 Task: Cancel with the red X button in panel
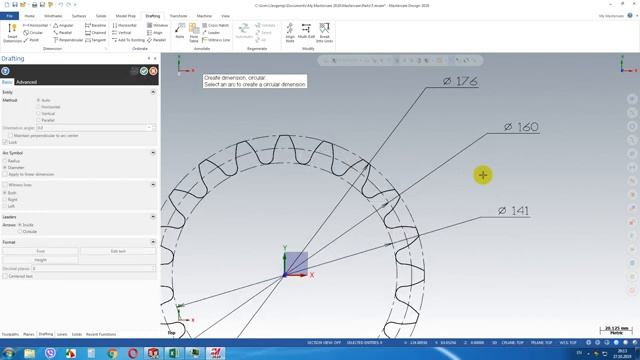tap(153, 71)
